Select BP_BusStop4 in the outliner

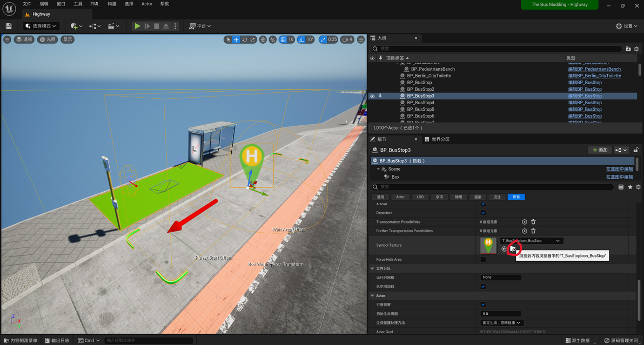(x=420, y=103)
